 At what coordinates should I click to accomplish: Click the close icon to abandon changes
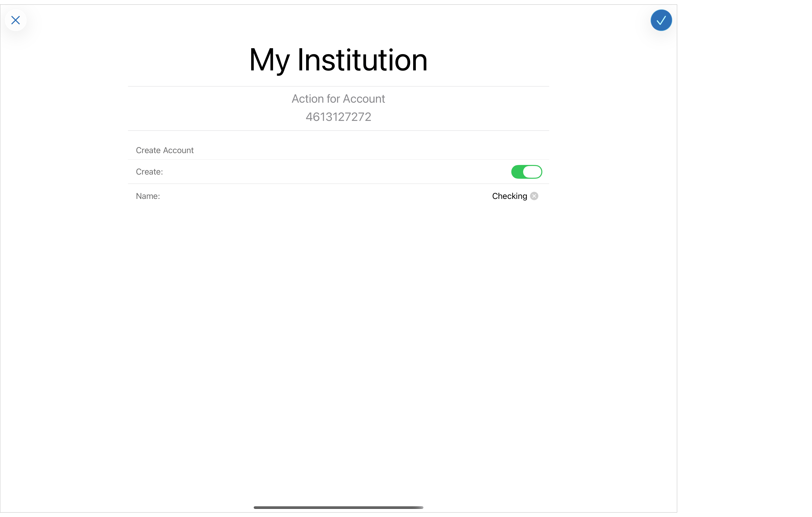coord(16,20)
